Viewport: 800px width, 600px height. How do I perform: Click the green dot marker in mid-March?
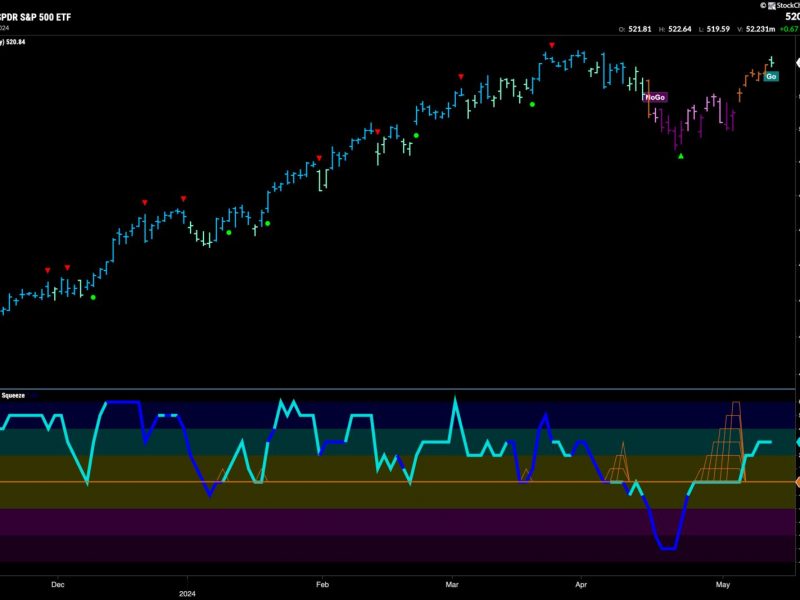click(532, 104)
